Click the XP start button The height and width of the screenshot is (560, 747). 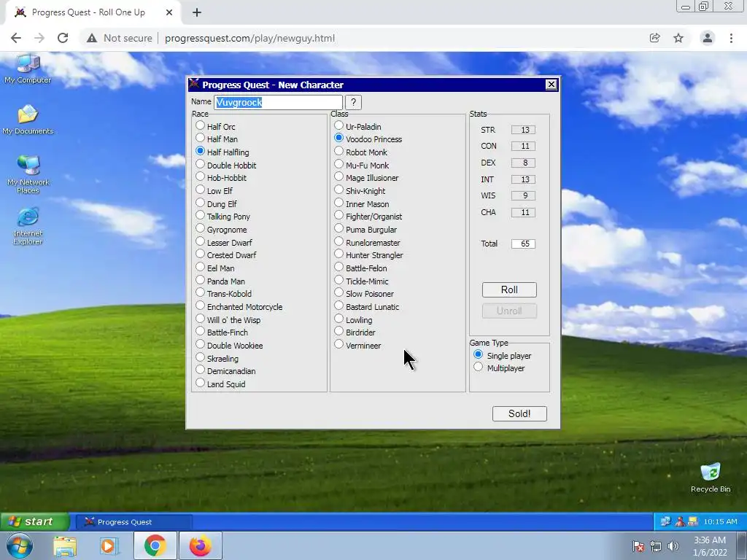coord(34,521)
